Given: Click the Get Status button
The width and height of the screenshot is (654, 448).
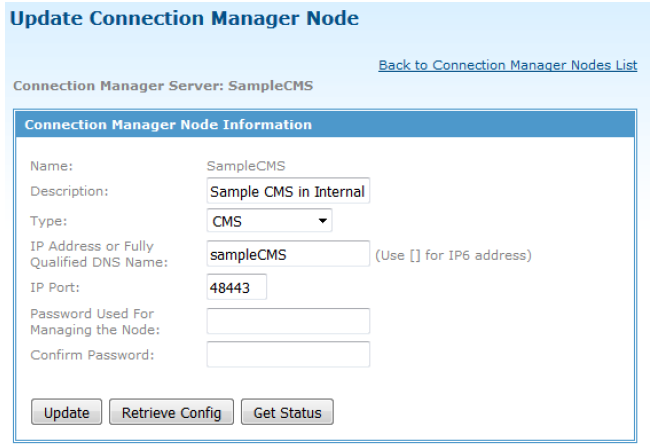Looking at the screenshot, I should point(287,412).
